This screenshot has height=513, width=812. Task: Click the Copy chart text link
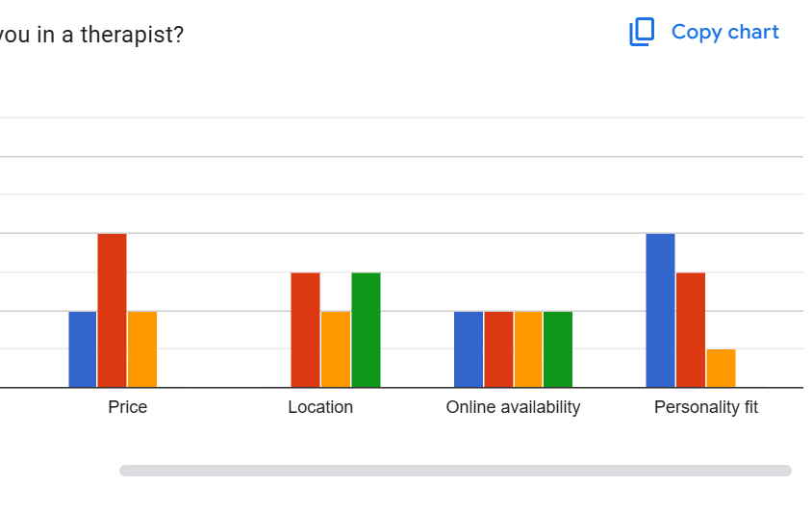724,32
